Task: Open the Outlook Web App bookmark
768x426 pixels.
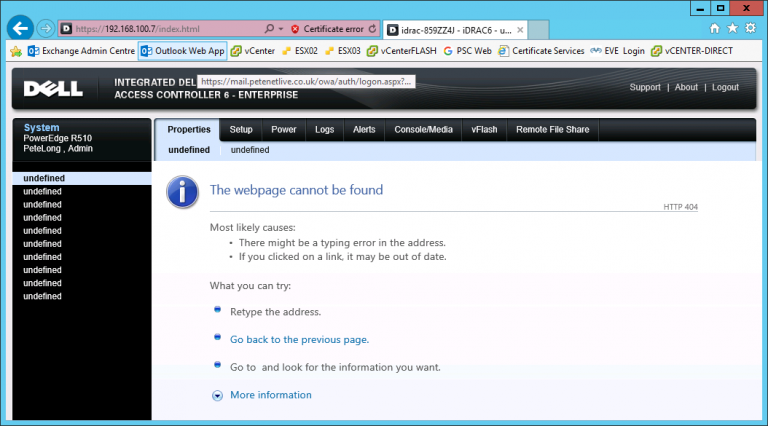Action: [183, 51]
